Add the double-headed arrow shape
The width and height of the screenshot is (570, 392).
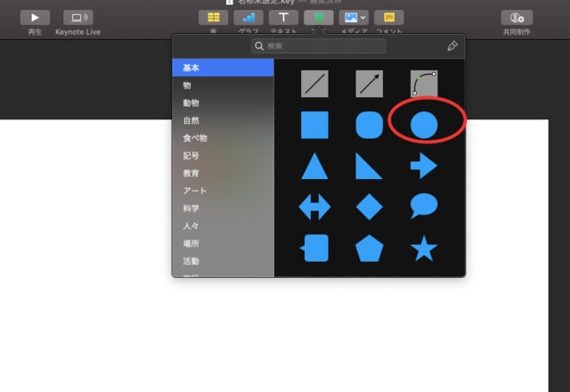click(314, 207)
